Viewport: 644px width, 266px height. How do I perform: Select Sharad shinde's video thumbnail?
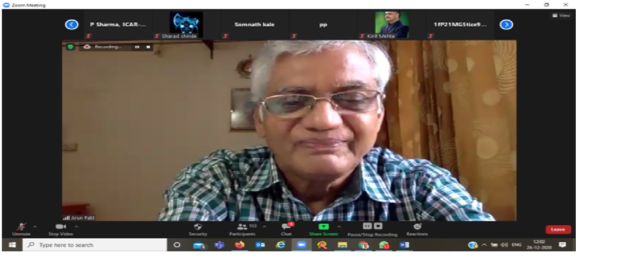(x=186, y=25)
